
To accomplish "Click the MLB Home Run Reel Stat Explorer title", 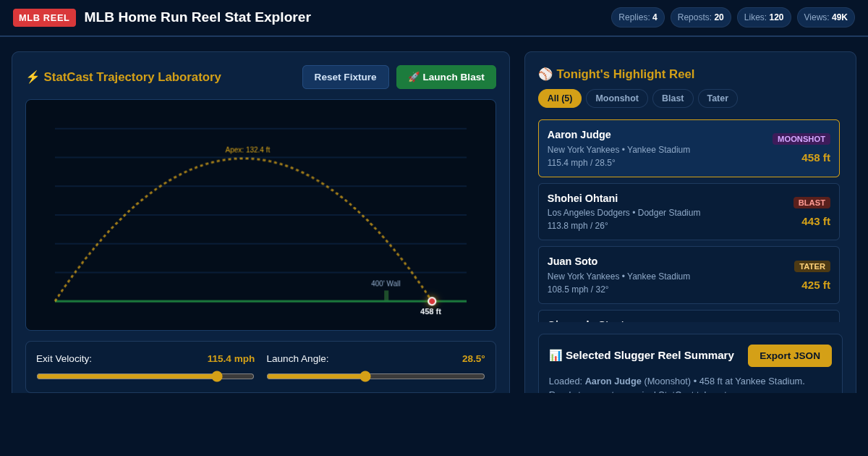I will point(197,17).
